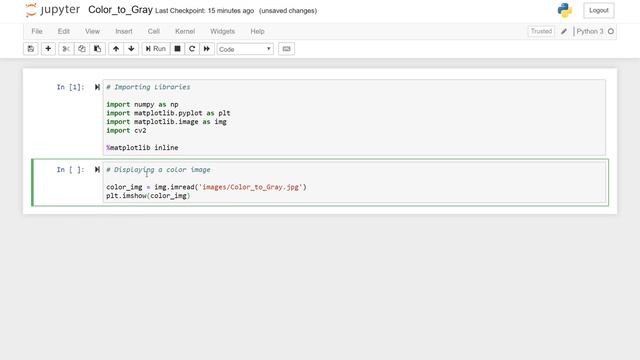The image size is (640, 360).
Task: Click the Python 3 kernel name
Action: (590, 31)
